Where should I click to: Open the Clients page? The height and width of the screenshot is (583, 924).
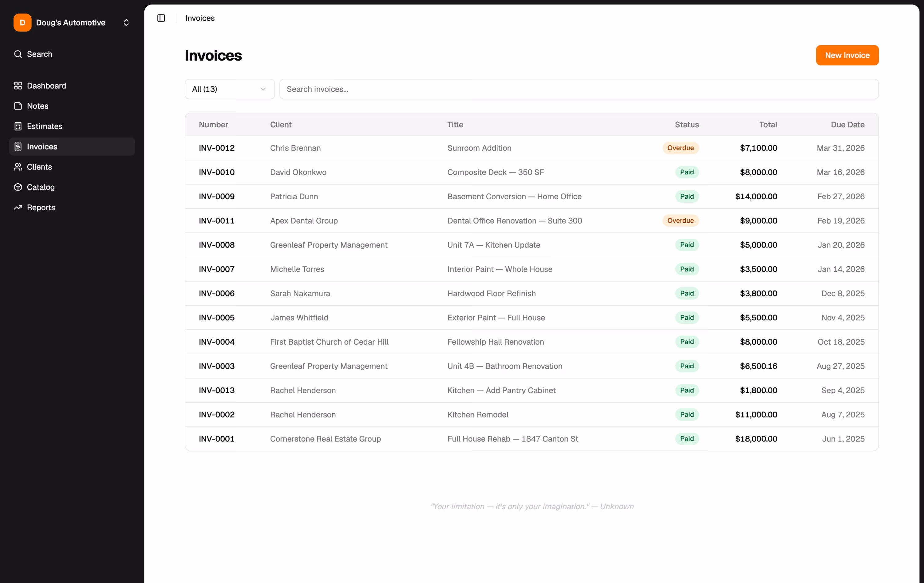pos(72,167)
